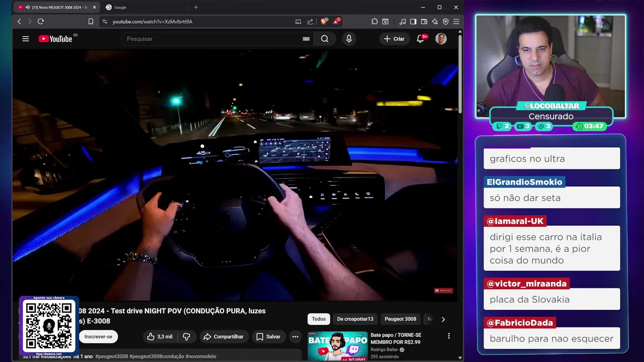Select the De crospotter13 chip

click(355, 319)
